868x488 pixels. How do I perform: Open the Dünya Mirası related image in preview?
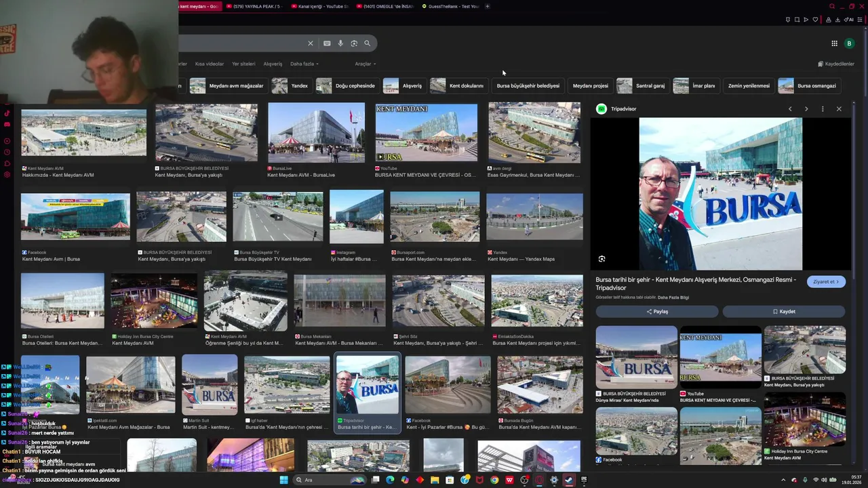(x=636, y=357)
